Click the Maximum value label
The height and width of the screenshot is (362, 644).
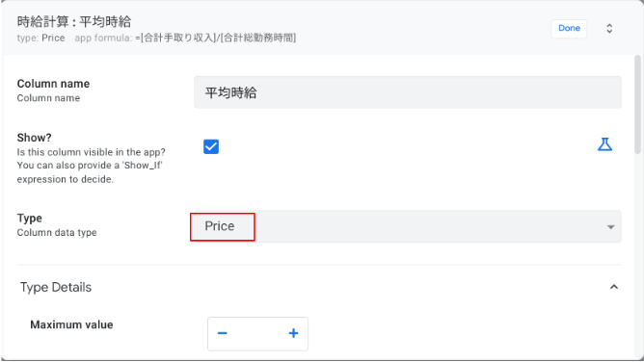pos(71,324)
